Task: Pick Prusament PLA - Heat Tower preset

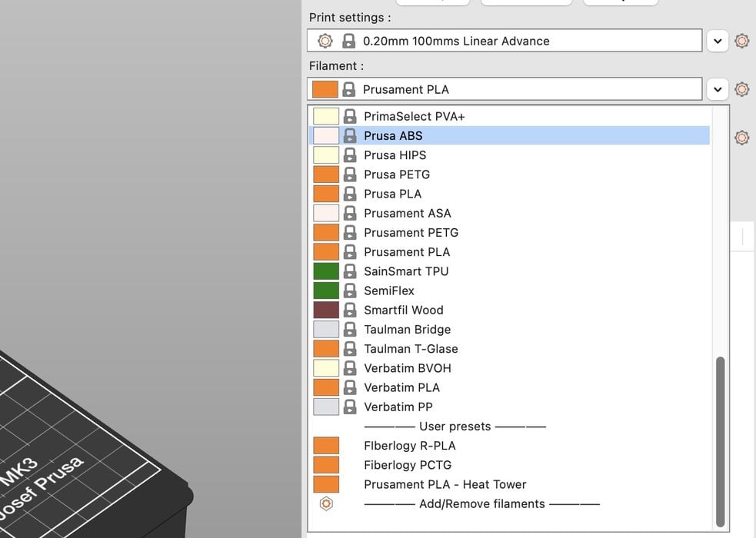Action: point(445,484)
